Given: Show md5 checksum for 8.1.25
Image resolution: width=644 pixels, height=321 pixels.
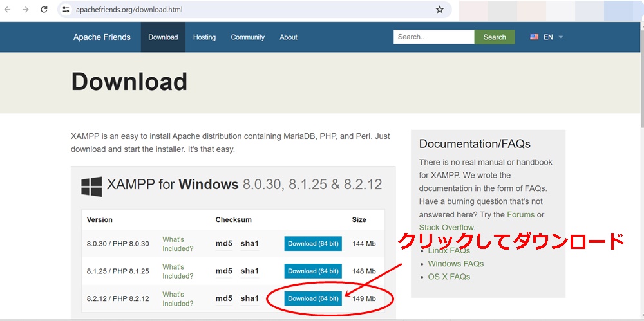Looking at the screenshot, I should click(224, 271).
